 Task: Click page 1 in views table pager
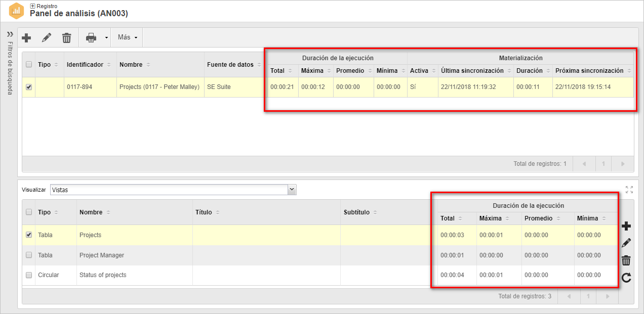coord(588,296)
